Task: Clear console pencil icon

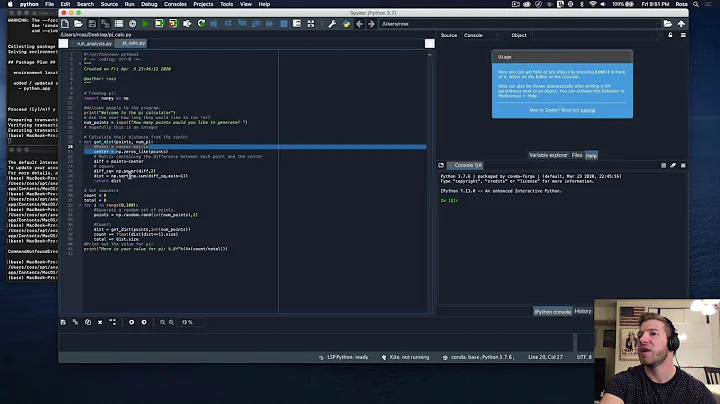Action: (x=673, y=165)
